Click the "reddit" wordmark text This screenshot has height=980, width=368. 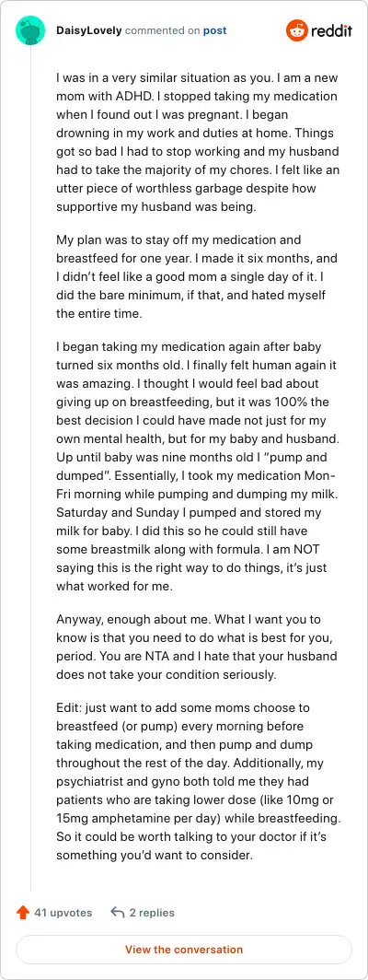pos(331,30)
